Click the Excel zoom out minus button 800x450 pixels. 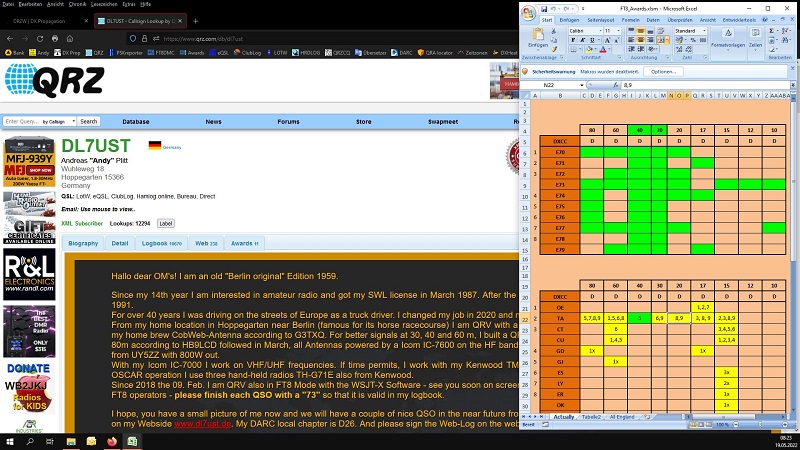[x=736, y=424]
